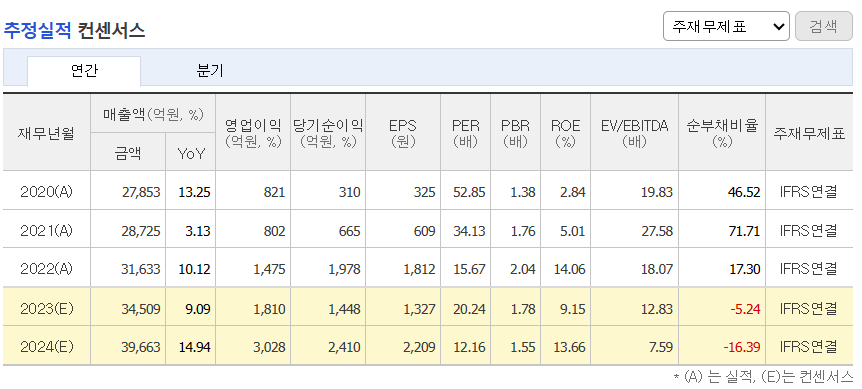
Task: Click the 13.66 ROE value
Action: pyautogui.click(x=570, y=348)
